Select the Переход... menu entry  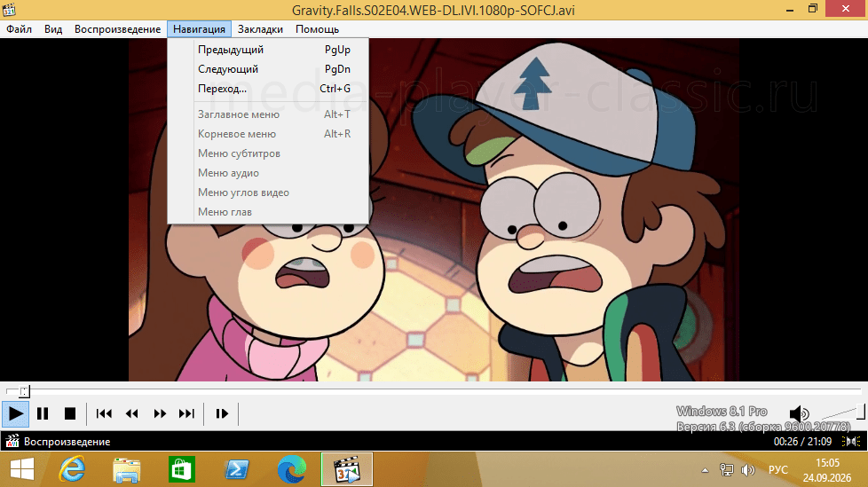point(268,89)
